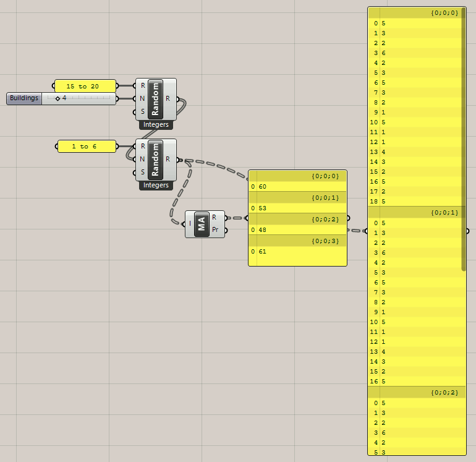Click value 48 in small panel
This screenshot has width=476, height=462.
coord(262,230)
